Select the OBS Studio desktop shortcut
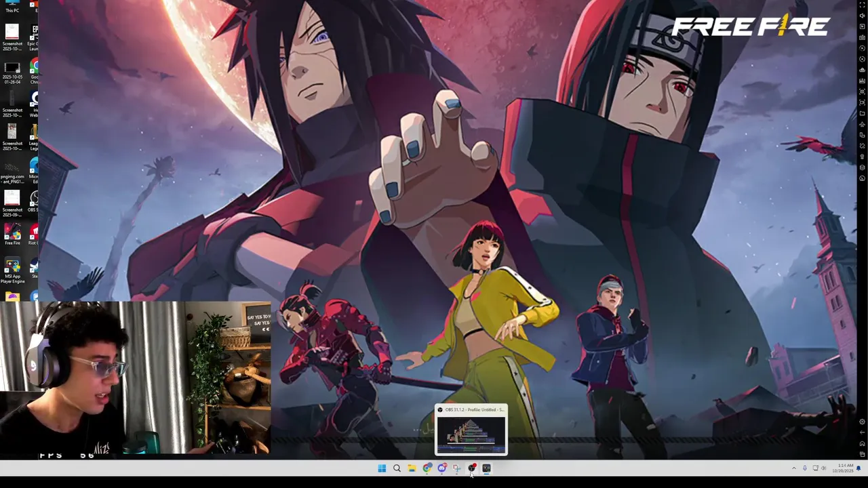Screen dimensions: 868x488 pyautogui.click(x=34, y=201)
